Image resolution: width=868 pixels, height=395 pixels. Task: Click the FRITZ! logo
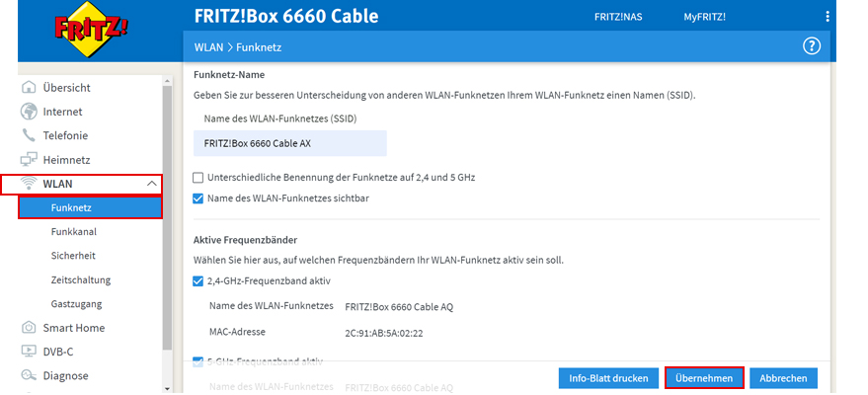point(91,32)
